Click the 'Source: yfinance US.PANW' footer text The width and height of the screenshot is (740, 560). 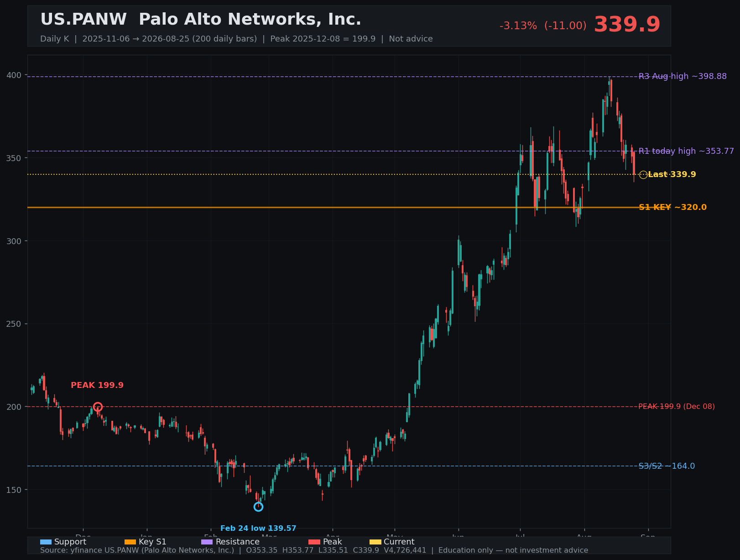tap(314, 550)
